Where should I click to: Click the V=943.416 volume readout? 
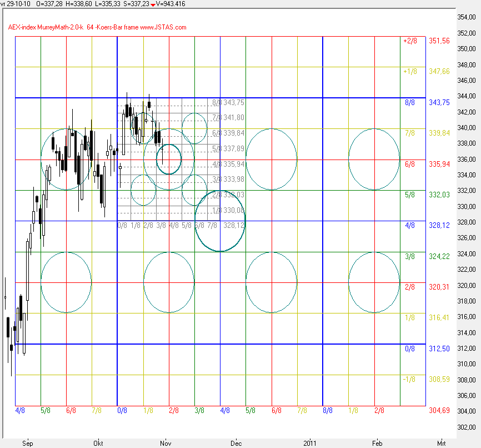pyautogui.click(x=171, y=4)
